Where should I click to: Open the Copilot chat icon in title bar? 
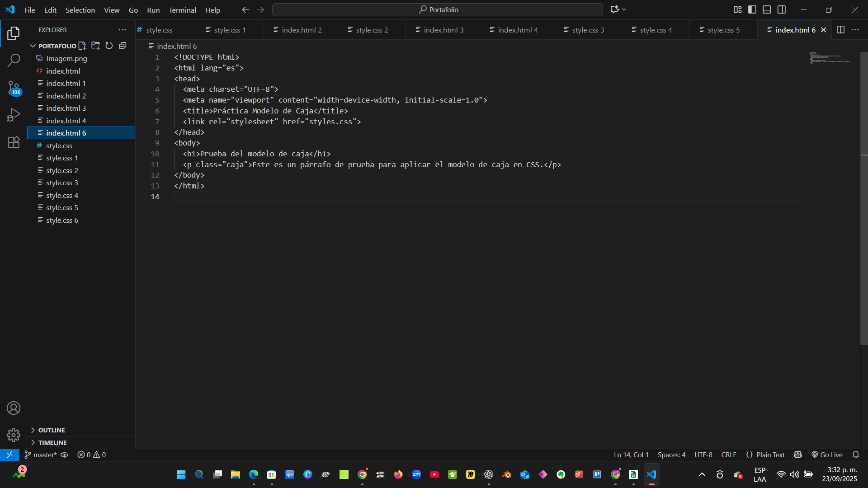(614, 9)
